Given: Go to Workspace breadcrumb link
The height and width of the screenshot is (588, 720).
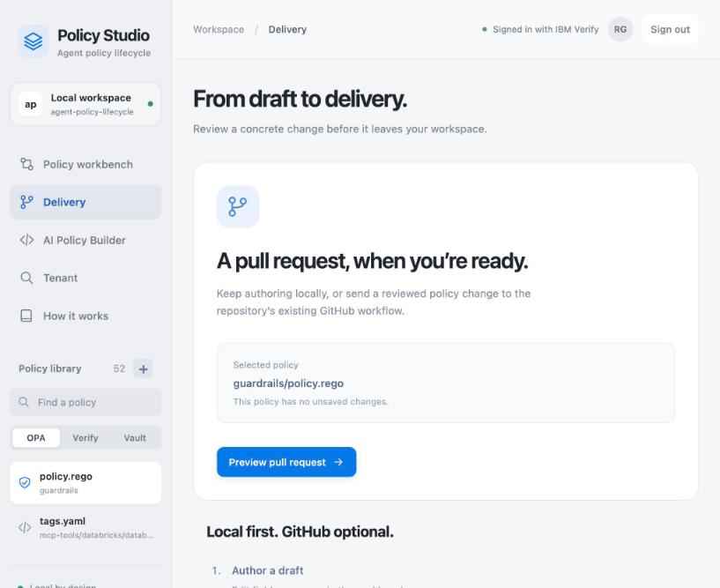Looking at the screenshot, I should [219, 29].
